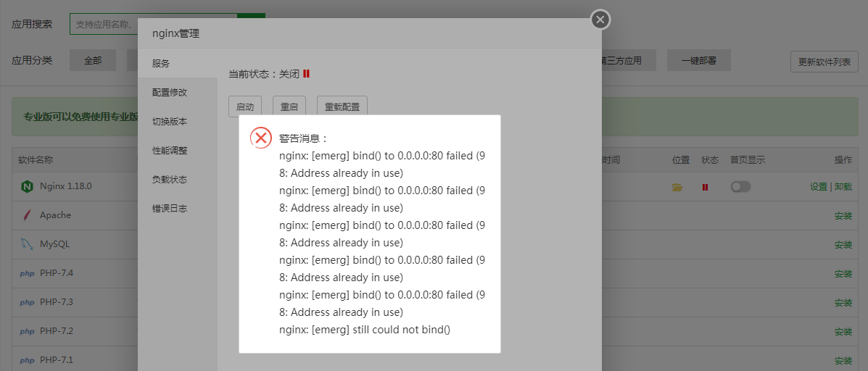Click red stopped indicator next to 当前状态
This screenshot has height=371, width=868.
(306, 73)
